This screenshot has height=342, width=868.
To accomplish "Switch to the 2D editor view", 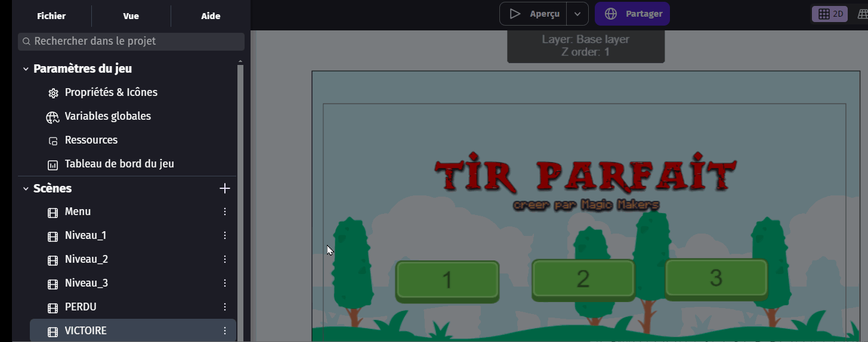I will pyautogui.click(x=830, y=14).
